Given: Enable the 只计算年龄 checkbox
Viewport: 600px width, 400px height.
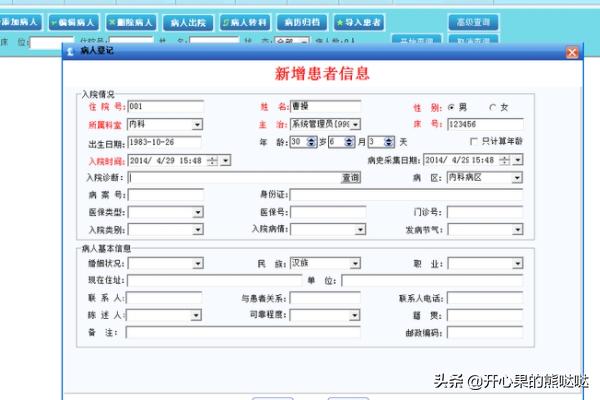Looking at the screenshot, I should click(474, 142).
